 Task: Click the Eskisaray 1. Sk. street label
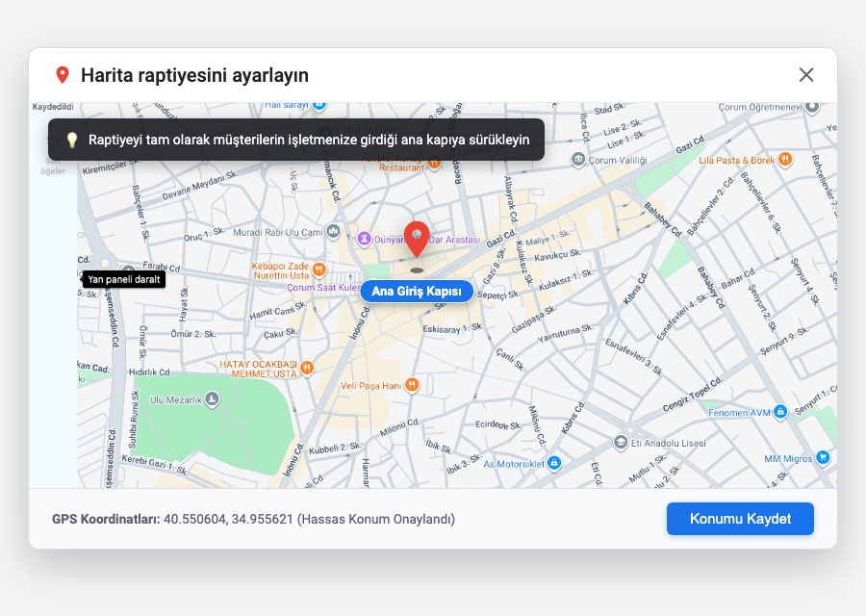coord(453,328)
